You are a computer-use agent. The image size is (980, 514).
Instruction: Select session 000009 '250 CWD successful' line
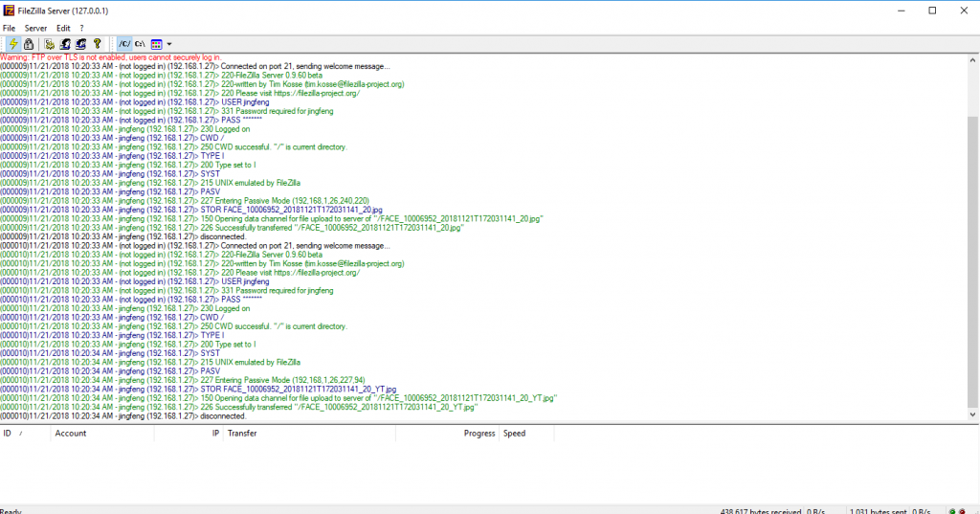click(174, 147)
